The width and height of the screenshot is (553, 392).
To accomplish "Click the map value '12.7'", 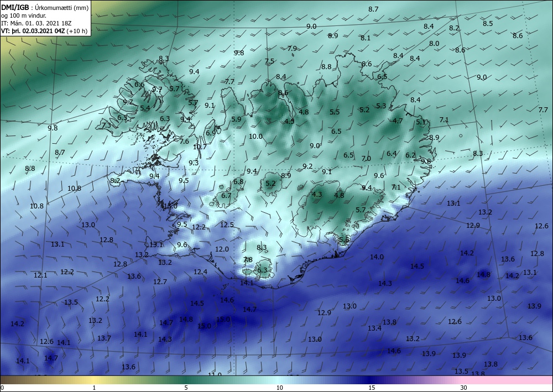I will 160,282.
